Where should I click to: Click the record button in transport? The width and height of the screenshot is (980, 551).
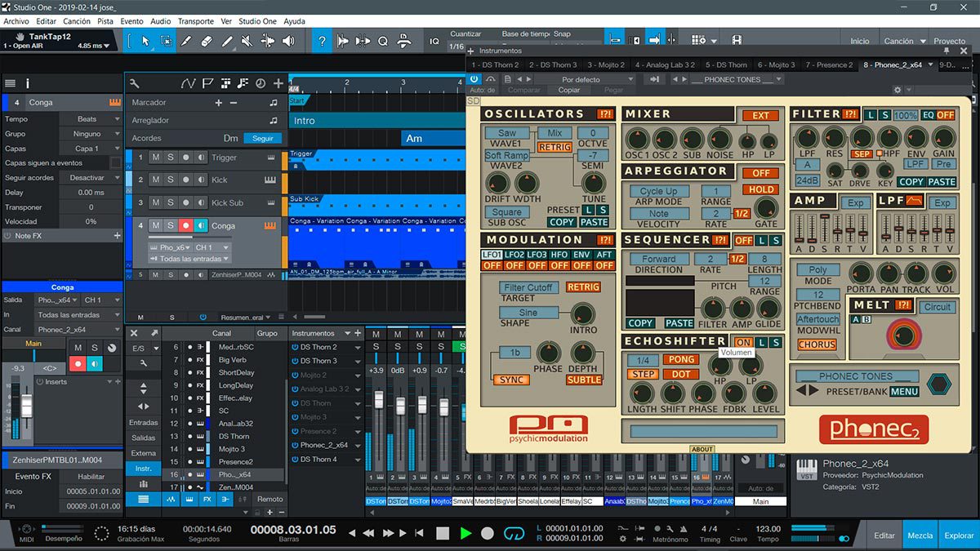[x=488, y=533]
